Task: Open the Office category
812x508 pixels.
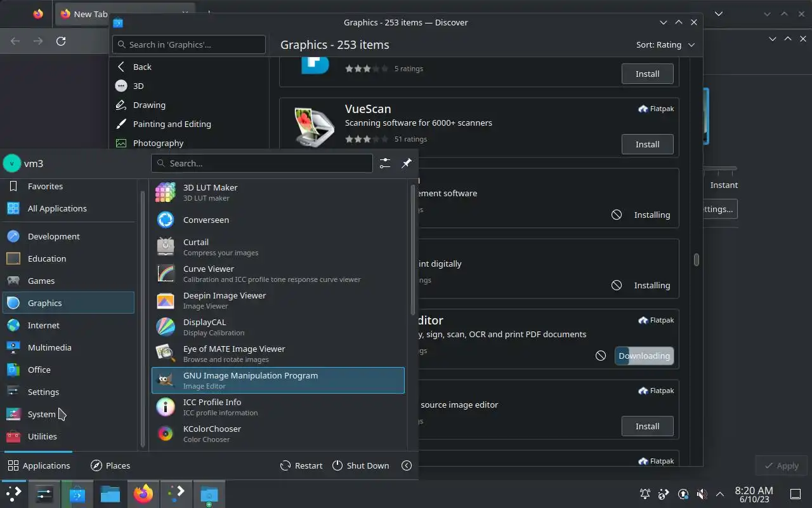Action: [x=69, y=370]
